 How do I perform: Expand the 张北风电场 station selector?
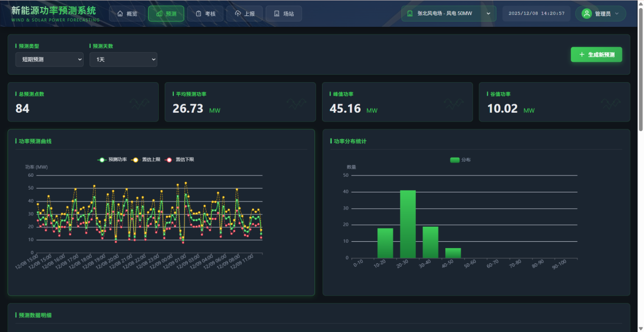click(449, 13)
